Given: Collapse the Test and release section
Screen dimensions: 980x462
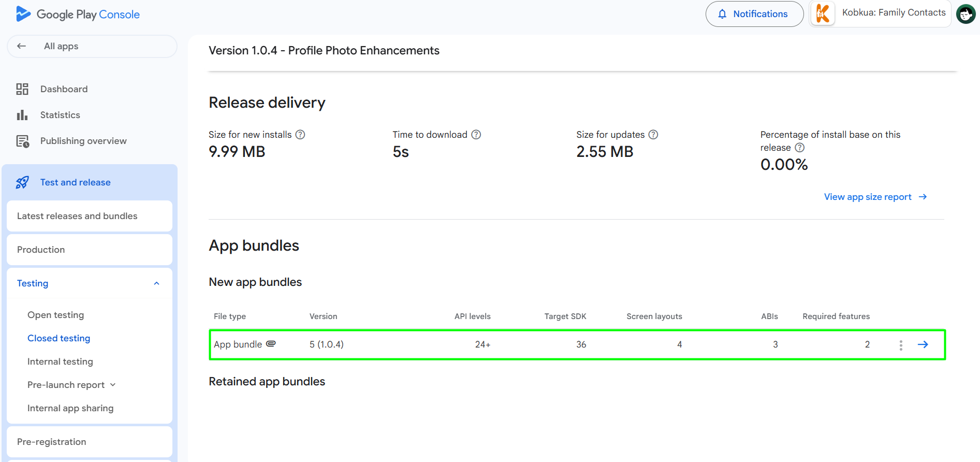Looking at the screenshot, I should [x=75, y=182].
